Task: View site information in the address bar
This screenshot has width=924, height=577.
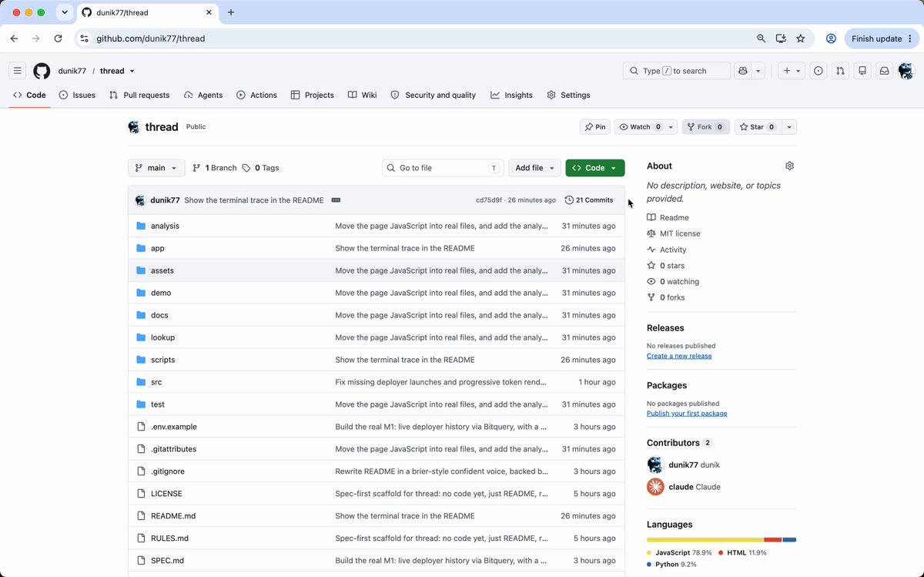Action: click(84, 39)
